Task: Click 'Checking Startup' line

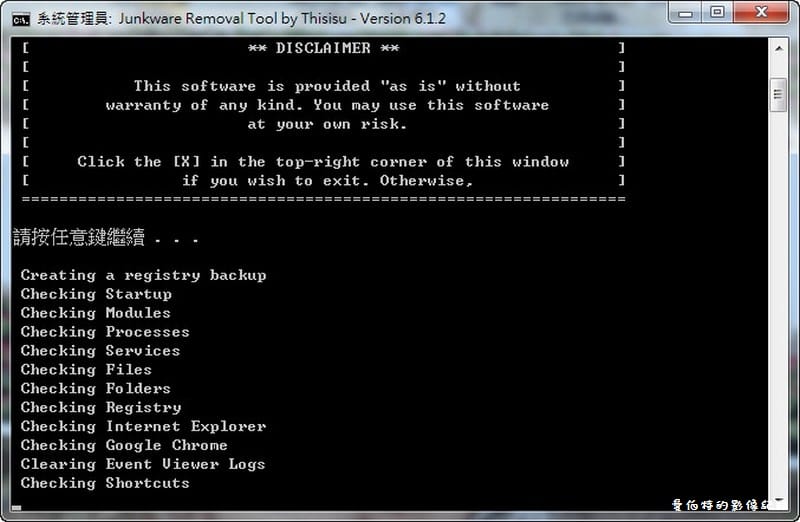Action: pyautogui.click(x=96, y=294)
